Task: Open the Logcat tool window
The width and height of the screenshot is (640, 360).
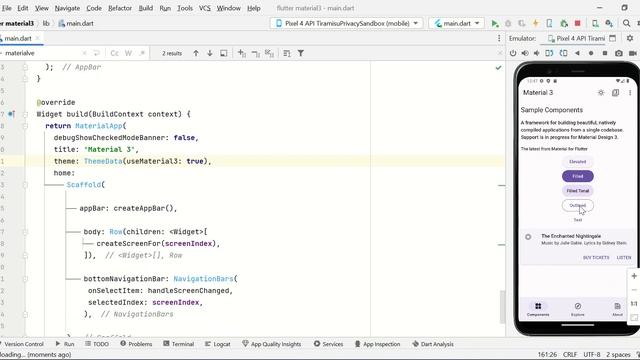Action: (218, 344)
